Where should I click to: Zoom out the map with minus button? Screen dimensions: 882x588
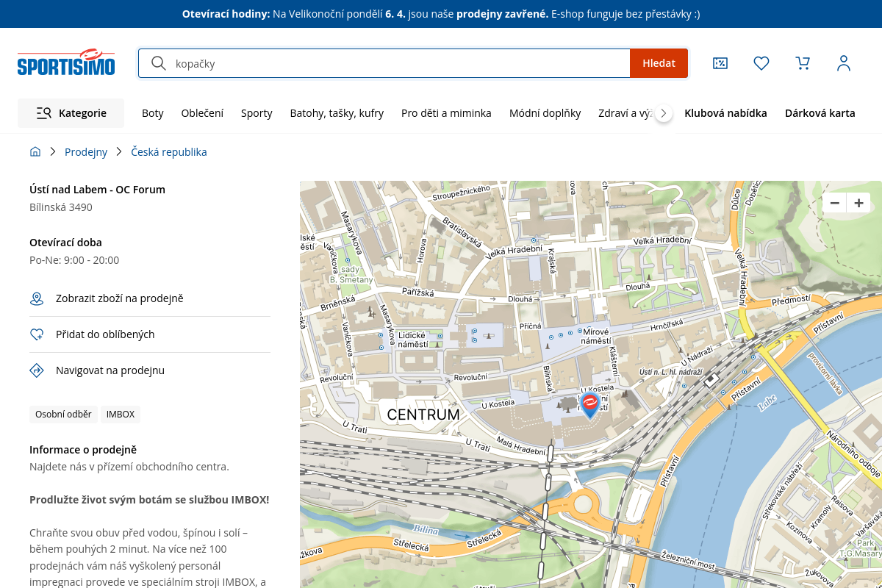tap(834, 204)
